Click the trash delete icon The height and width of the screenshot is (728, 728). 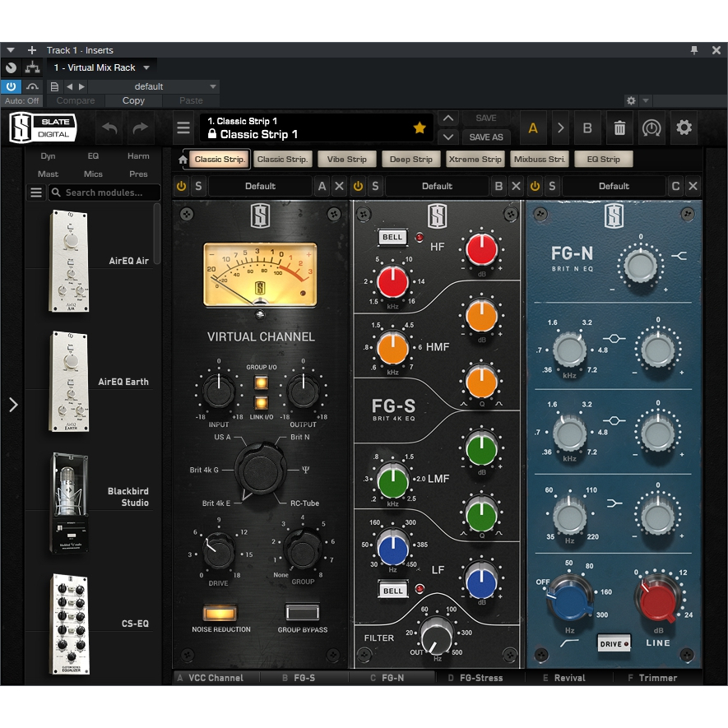[619, 128]
